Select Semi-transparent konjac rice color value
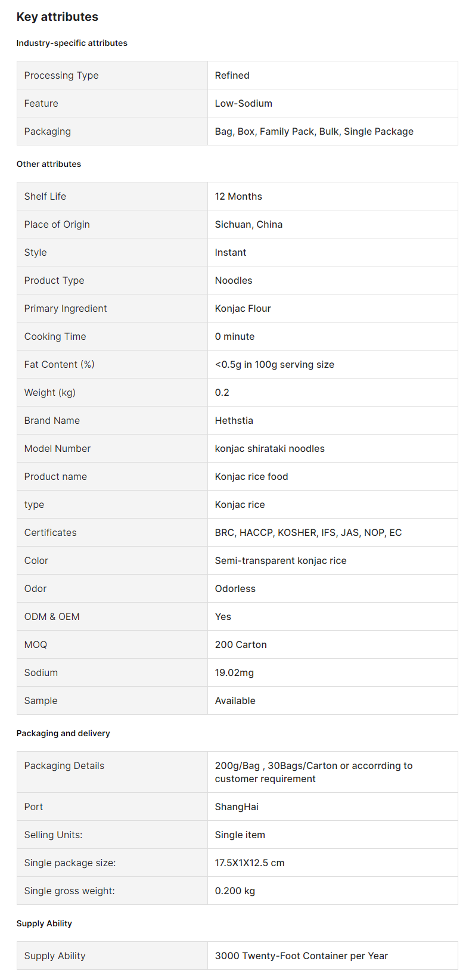 click(x=280, y=560)
